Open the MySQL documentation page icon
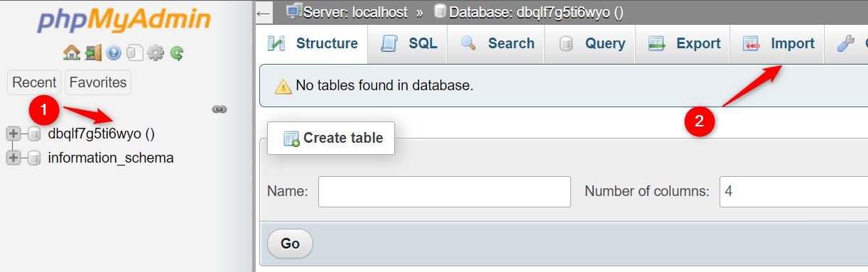Image resolution: width=868 pixels, height=272 pixels. click(x=135, y=53)
